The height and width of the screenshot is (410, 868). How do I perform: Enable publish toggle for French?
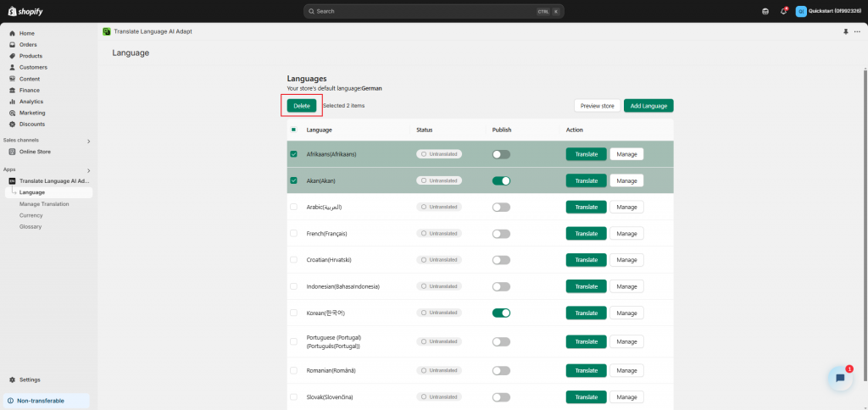click(501, 234)
